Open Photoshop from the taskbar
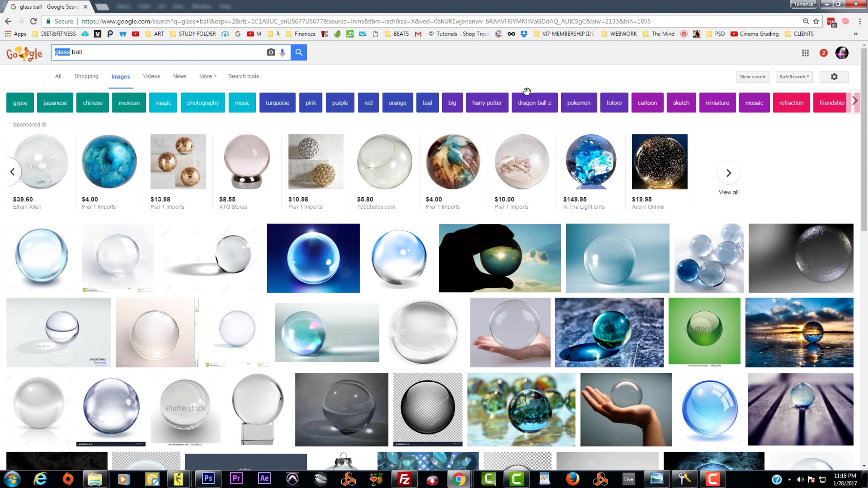868x488 pixels. coord(208,479)
